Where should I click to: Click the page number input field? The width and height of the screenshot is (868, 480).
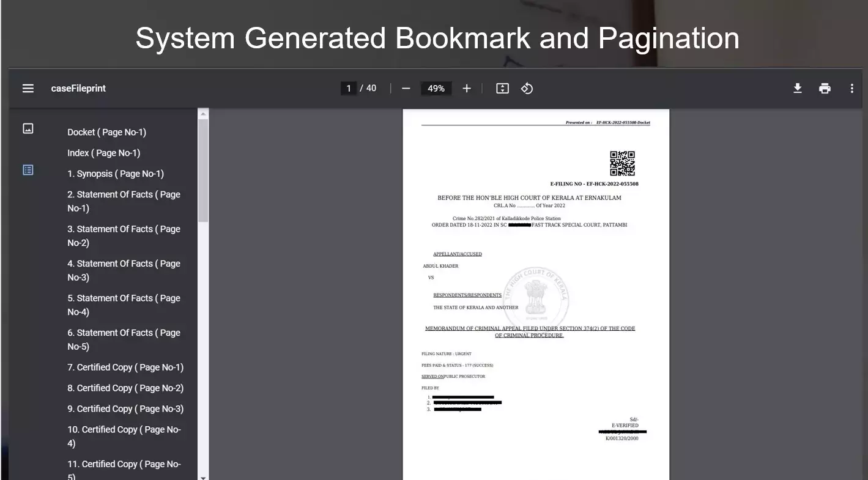(x=349, y=88)
